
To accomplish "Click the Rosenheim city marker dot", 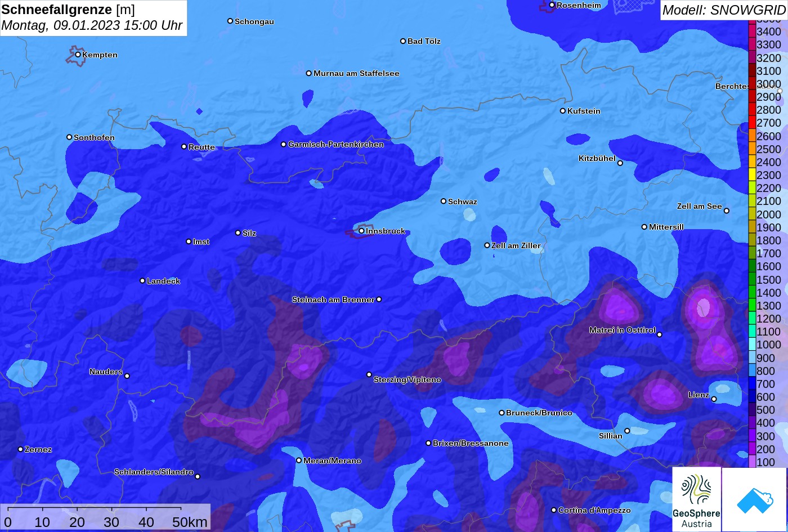I will coord(552,5).
